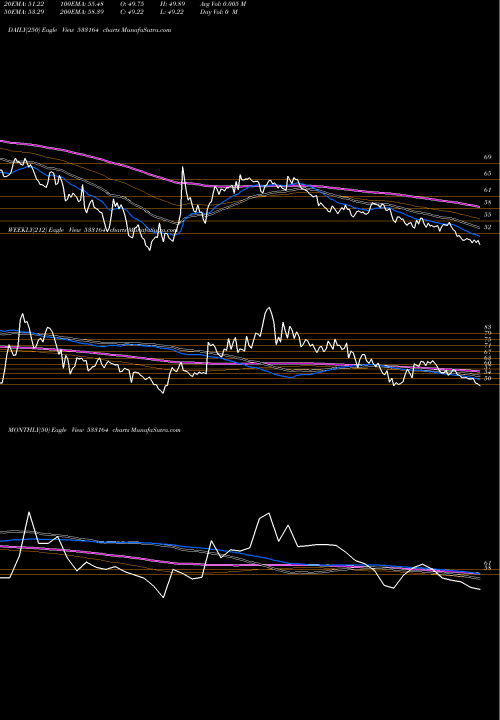The height and width of the screenshot is (720, 500).
Task: Select the open price reading O: 49.75
Action: point(134,4)
